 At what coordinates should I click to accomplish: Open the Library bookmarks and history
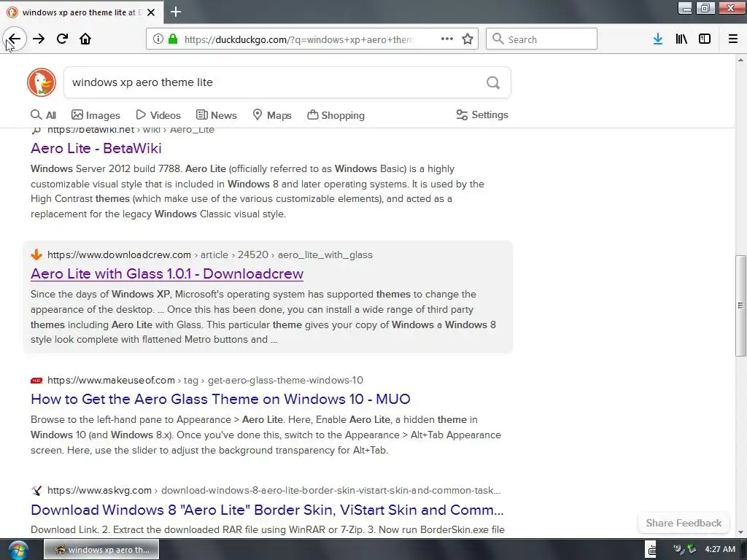681,39
